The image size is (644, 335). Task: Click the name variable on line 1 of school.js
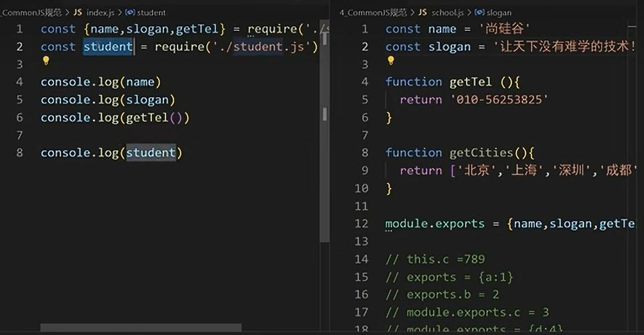coord(442,29)
